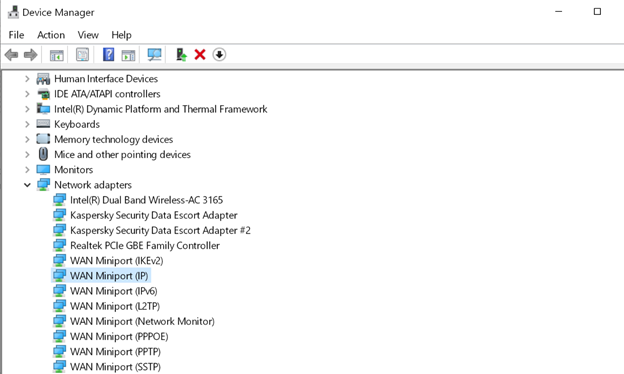Open the File menu
This screenshot has width=624, height=374.
point(16,35)
